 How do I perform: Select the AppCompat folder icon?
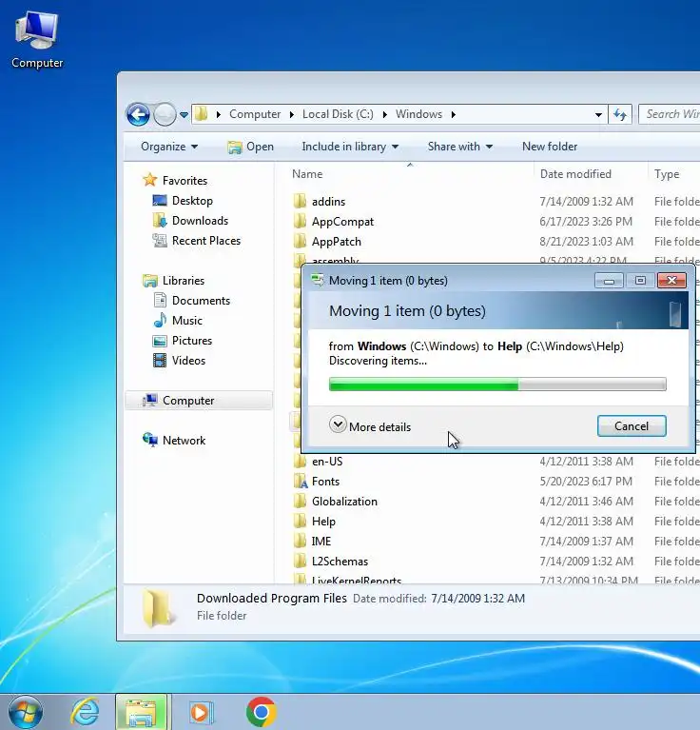coord(300,222)
